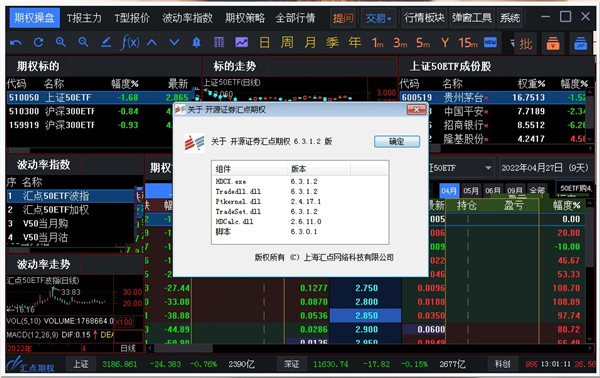
Task: Open the T型报价 tab
Action: (x=132, y=18)
